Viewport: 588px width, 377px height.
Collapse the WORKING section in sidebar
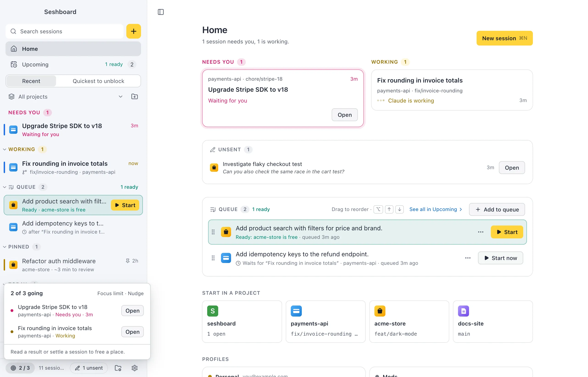[x=5, y=149]
